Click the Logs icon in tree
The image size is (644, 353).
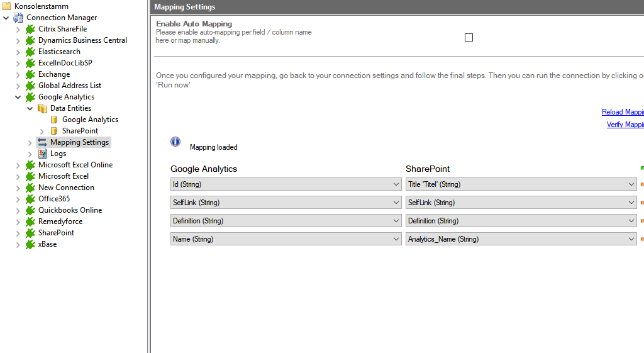coord(42,154)
